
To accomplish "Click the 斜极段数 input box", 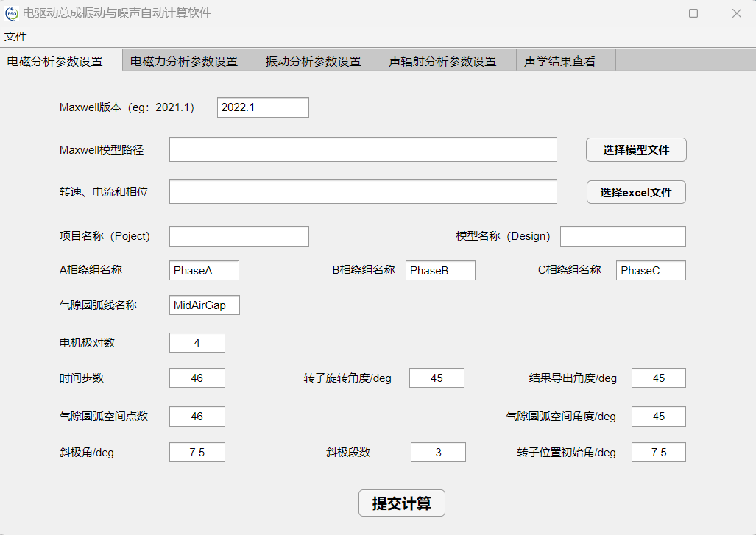I will coord(438,452).
